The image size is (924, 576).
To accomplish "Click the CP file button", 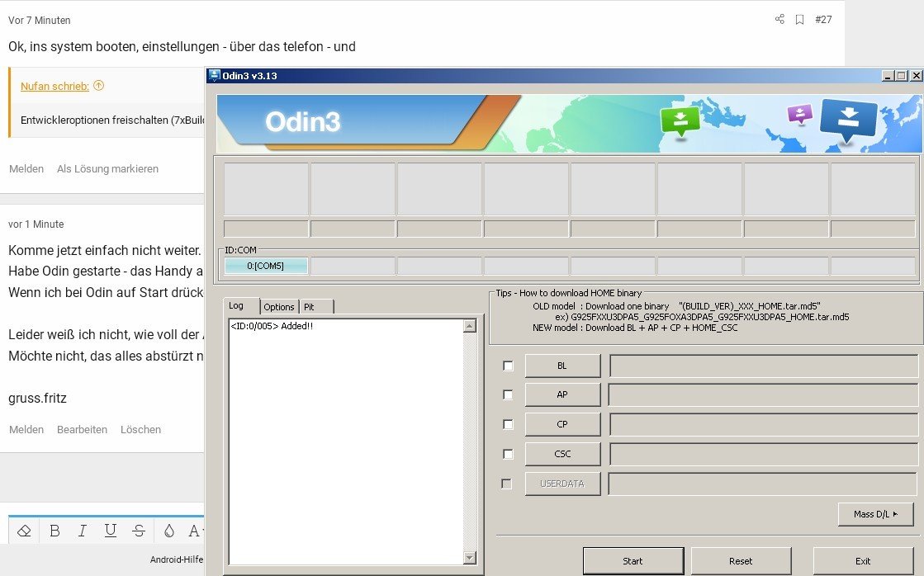I will click(563, 424).
